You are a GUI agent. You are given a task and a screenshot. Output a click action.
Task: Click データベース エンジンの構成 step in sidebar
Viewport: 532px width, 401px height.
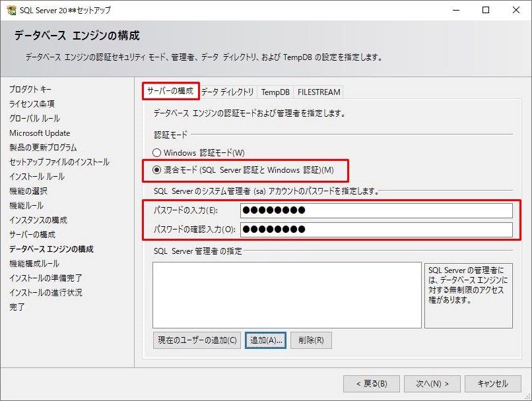pos(51,249)
